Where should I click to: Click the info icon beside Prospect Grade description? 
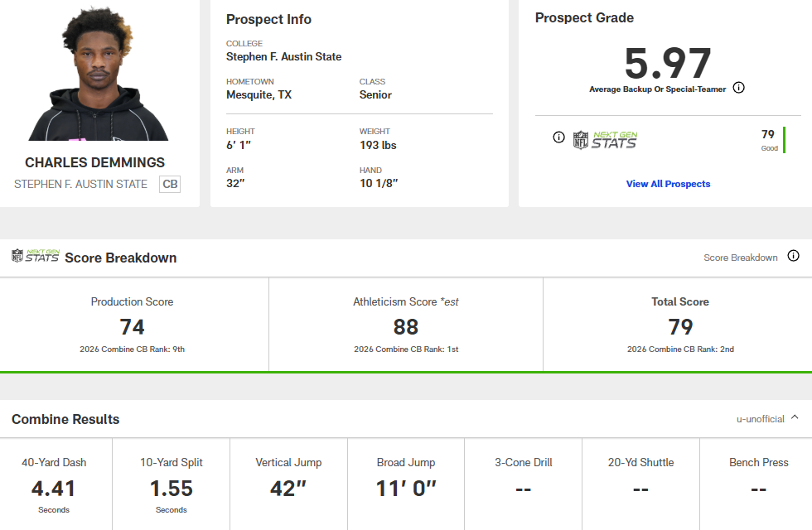739,88
